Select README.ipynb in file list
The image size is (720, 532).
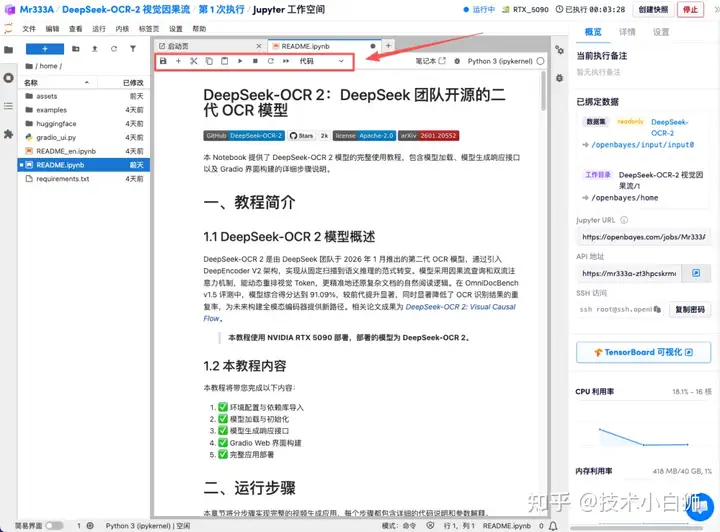pyautogui.click(x=84, y=165)
